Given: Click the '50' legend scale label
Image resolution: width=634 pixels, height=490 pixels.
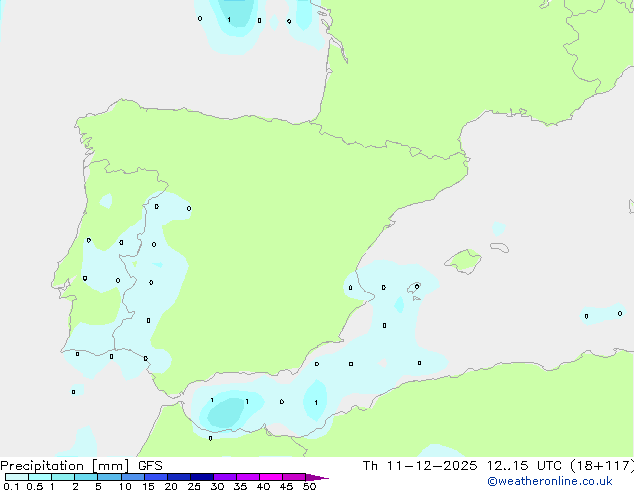Looking at the screenshot, I should 309,486.
